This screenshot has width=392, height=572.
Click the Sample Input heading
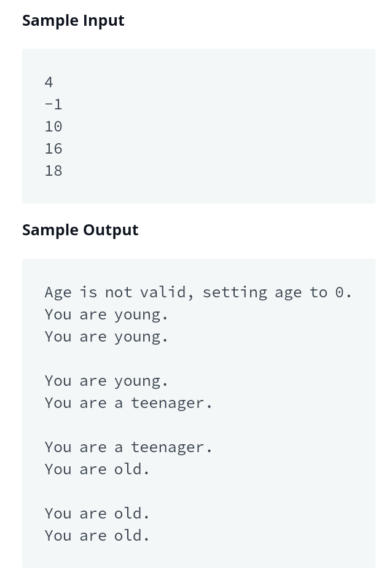click(73, 21)
